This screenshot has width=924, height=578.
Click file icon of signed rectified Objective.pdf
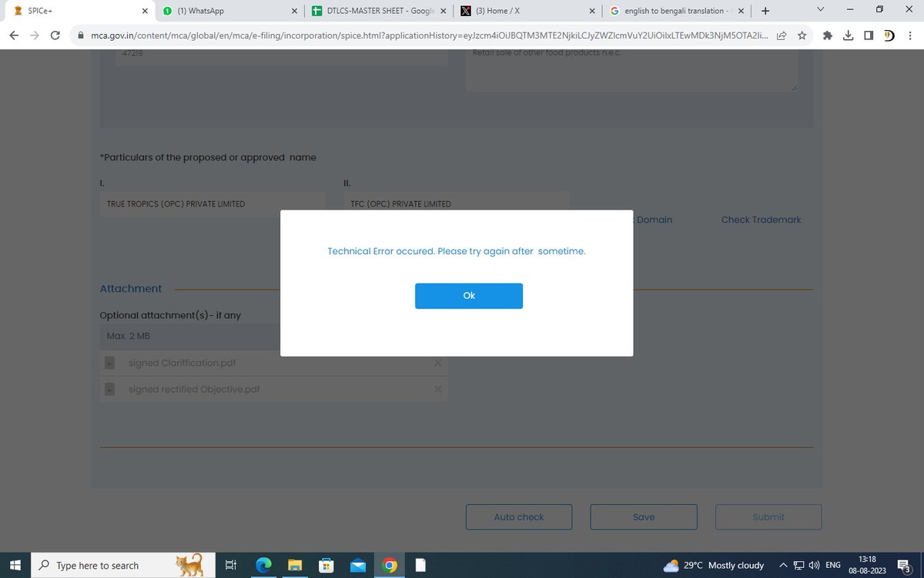[x=110, y=389]
